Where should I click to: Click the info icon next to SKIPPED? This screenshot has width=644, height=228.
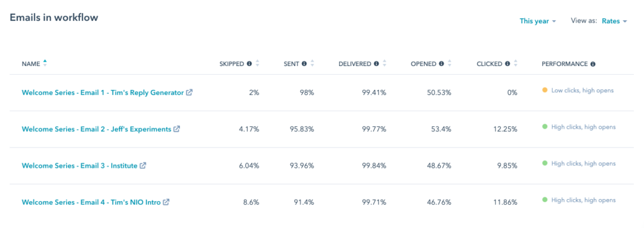[x=249, y=64]
